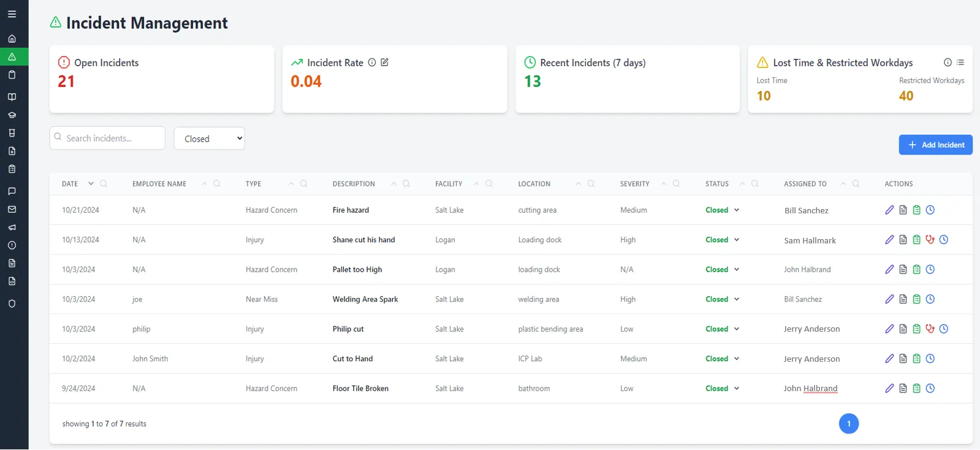This screenshot has height=450, width=980.
Task: Select the Welding Area Spark description
Action: pos(365,299)
